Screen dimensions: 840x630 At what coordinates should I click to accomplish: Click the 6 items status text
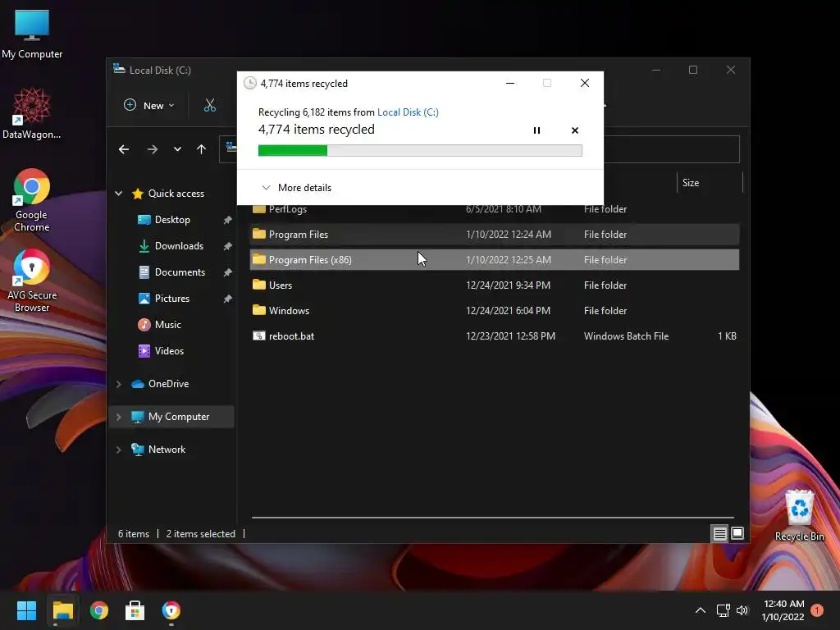click(x=134, y=533)
